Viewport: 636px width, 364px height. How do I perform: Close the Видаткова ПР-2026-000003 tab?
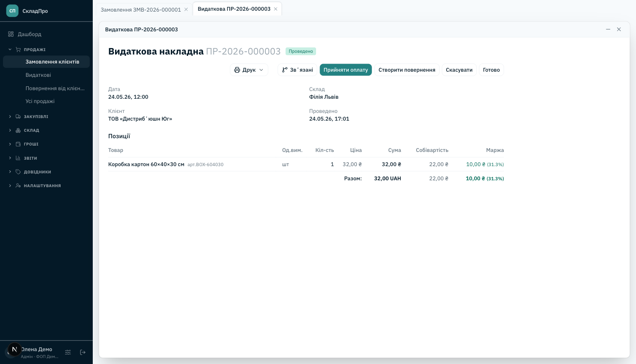[276, 9]
